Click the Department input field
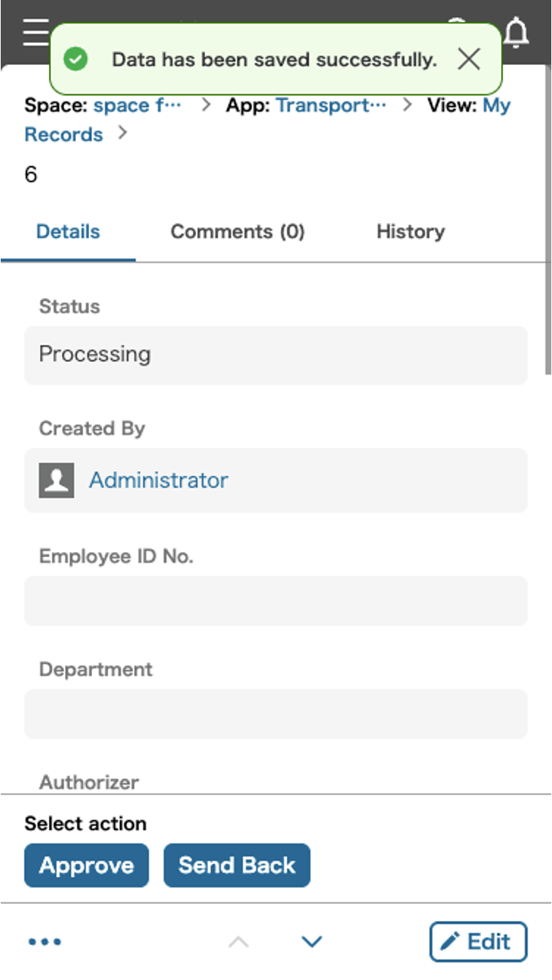The height and width of the screenshot is (980, 552). click(276, 713)
